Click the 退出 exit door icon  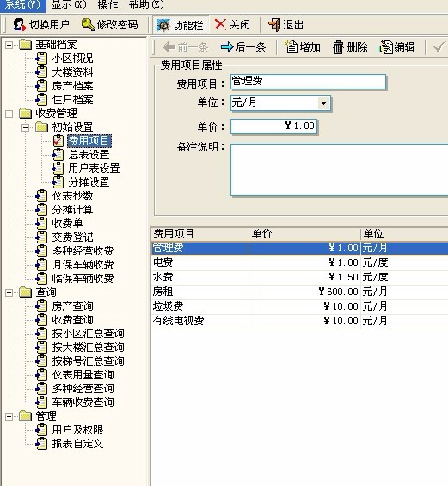(x=274, y=24)
